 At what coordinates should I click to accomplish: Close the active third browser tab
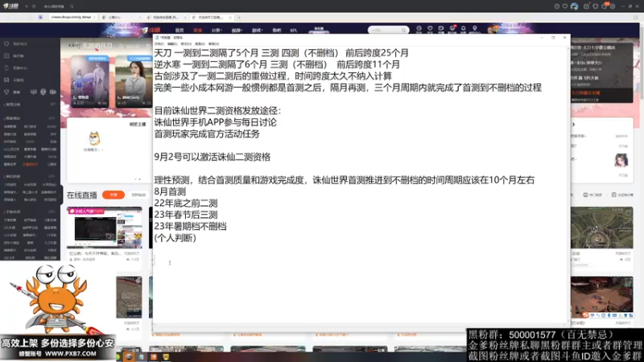point(230,18)
